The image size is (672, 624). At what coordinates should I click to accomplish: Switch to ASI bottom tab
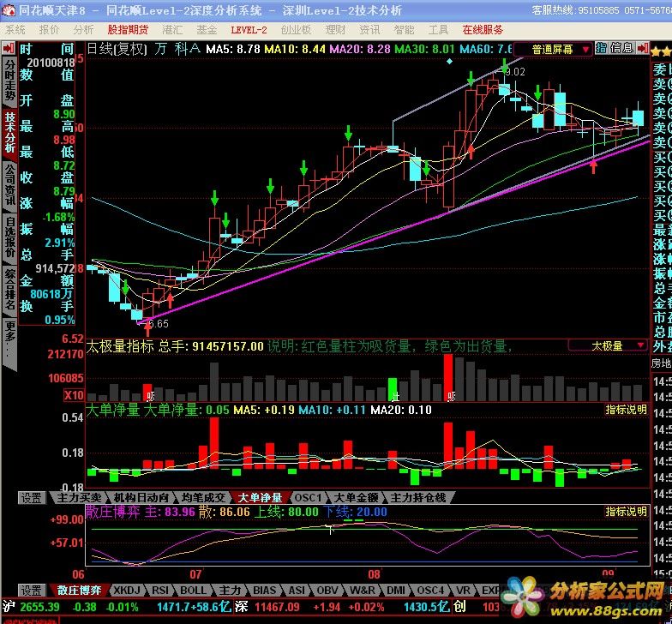(297, 590)
